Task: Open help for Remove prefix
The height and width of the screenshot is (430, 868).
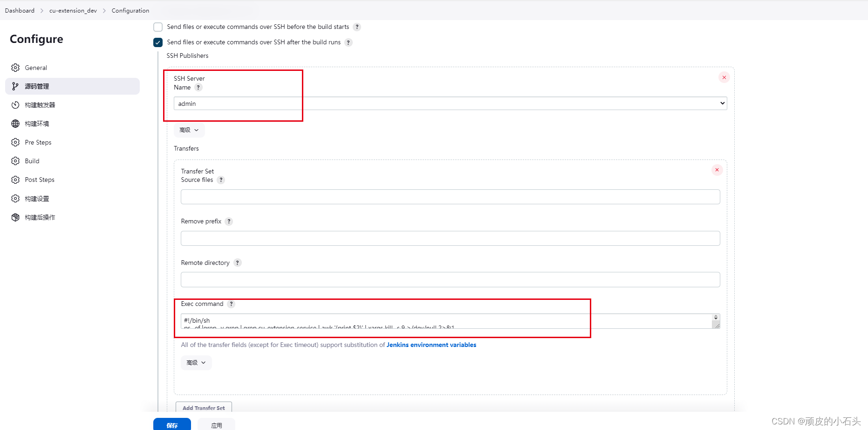Action: 229,222
